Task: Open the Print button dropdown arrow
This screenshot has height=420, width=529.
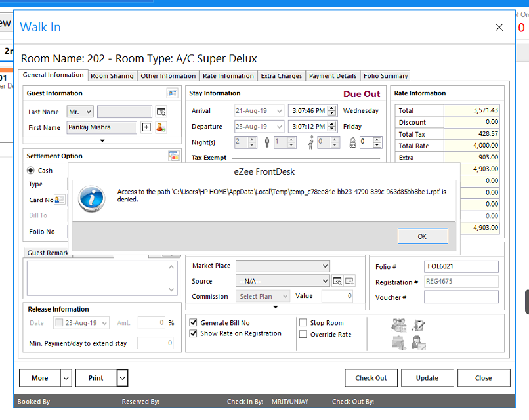Action: point(123,378)
